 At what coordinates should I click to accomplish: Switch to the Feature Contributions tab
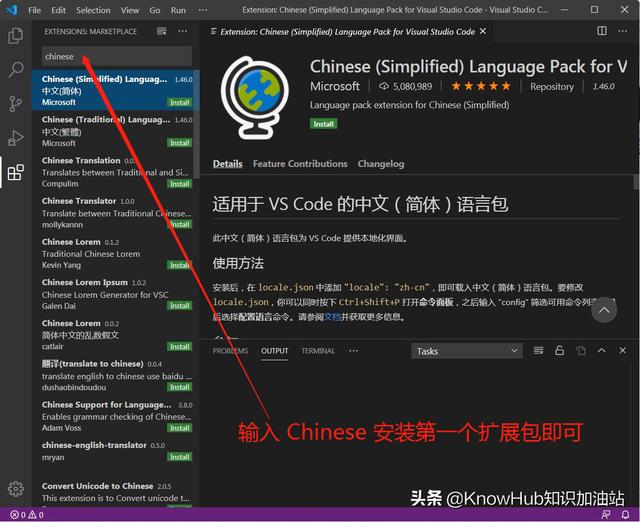[300, 164]
